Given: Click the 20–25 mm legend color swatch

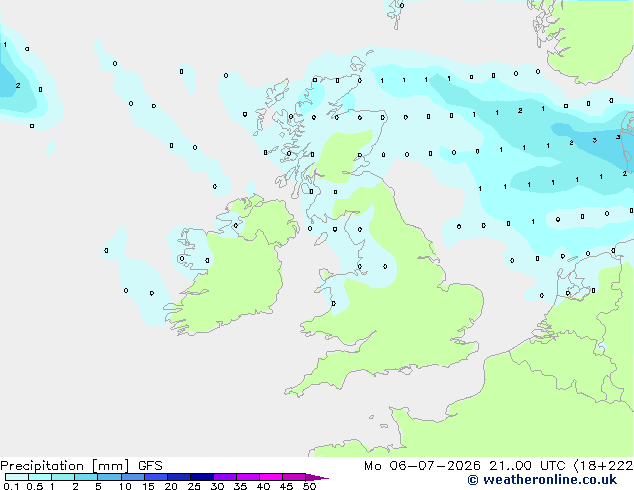Looking at the screenshot, I should [179, 477].
